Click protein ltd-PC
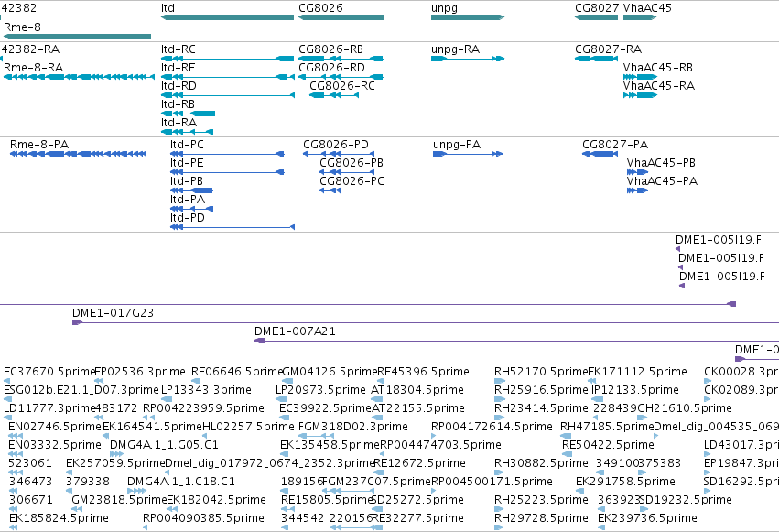Viewport: 779px width, 532px height. tap(227, 154)
